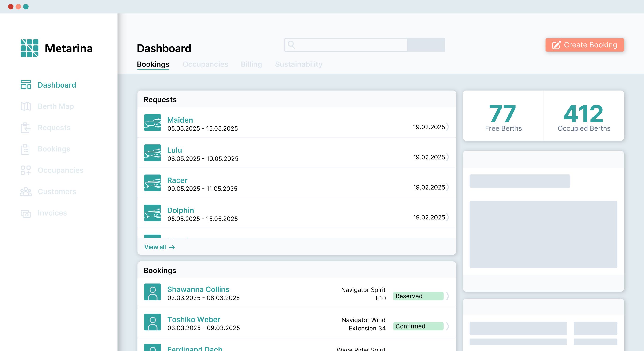Image resolution: width=644 pixels, height=351 pixels.
Task: Click the boat icon for Maiden request
Action: coord(152,122)
